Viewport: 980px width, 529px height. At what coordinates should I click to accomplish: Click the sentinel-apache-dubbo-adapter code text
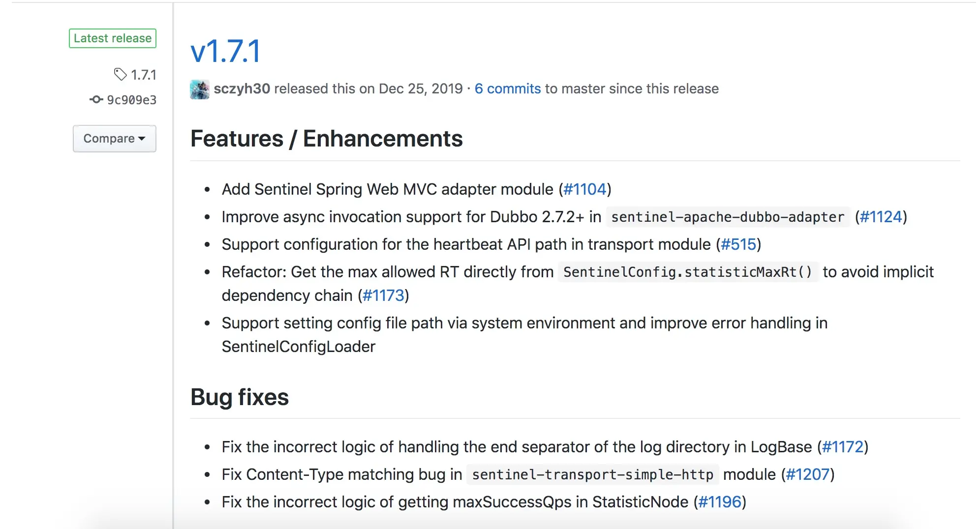click(x=728, y=217)
